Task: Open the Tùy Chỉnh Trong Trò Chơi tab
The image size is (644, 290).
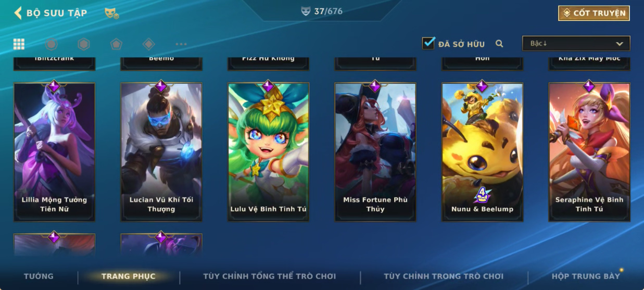Action: pyautogui.click(x=444, y=276)
